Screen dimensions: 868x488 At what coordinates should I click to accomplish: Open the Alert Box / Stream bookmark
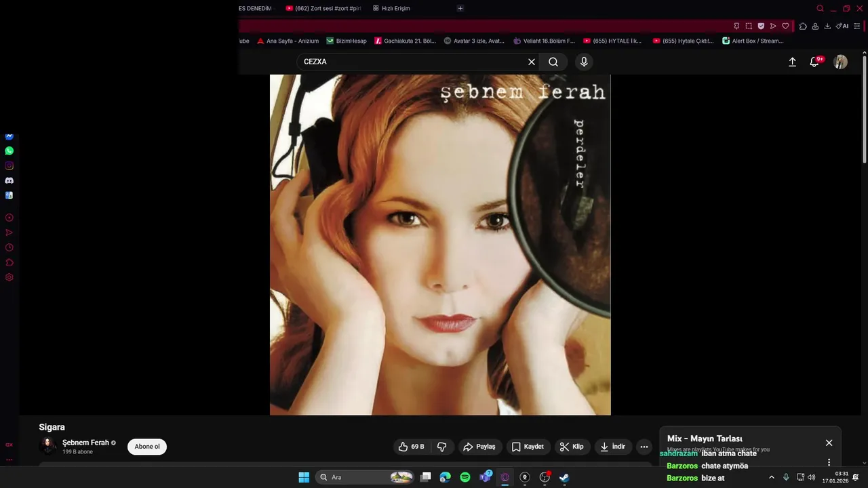[753, 41]
